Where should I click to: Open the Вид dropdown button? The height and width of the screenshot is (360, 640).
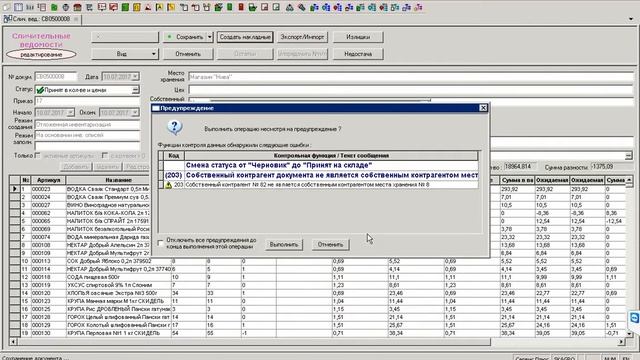(124, 54)
